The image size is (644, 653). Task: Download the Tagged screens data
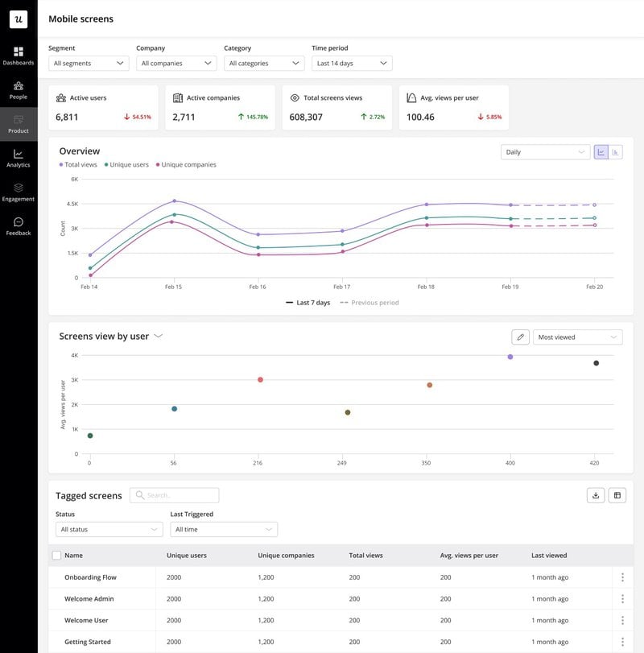[x=595, y=495]
